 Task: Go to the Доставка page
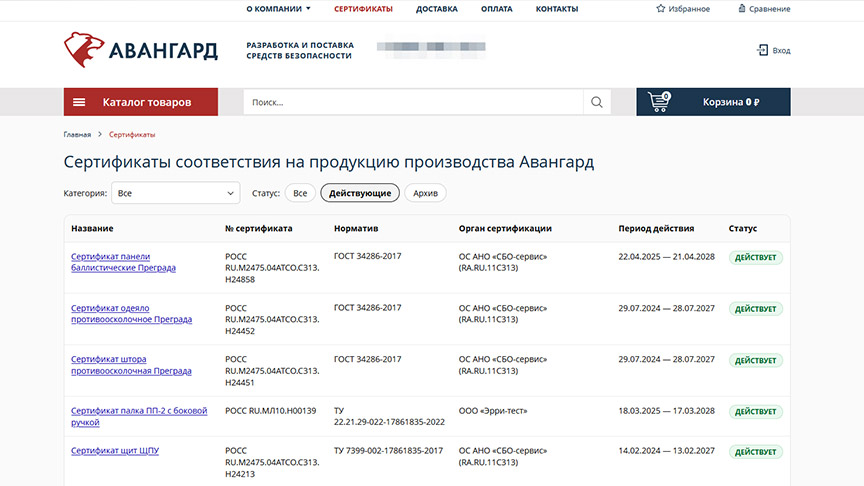point(437,9)
